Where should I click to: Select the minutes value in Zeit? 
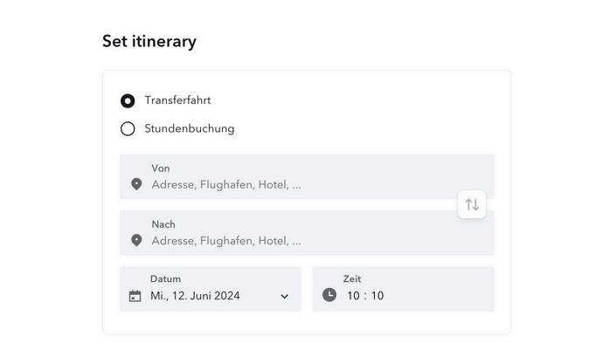click(378, 296)
